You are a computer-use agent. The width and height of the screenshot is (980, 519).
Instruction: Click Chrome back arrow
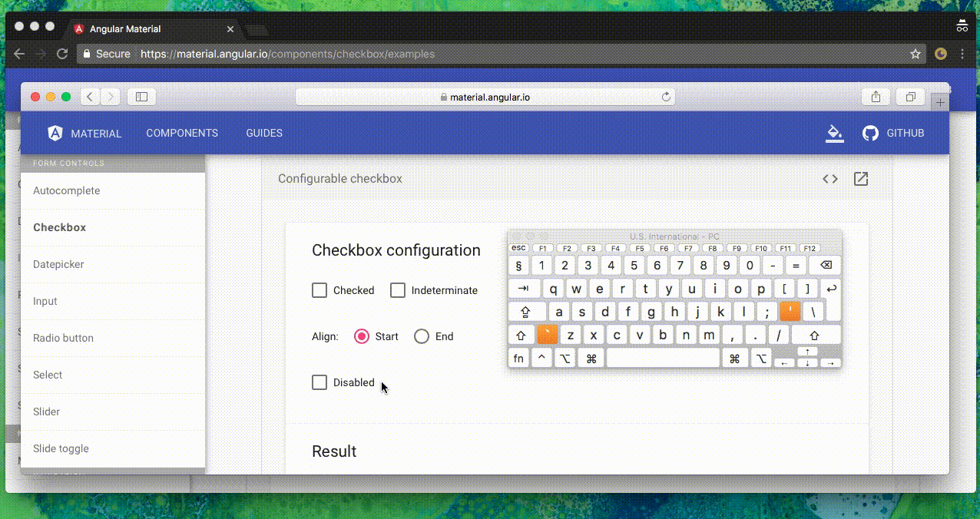click(19, 55)
